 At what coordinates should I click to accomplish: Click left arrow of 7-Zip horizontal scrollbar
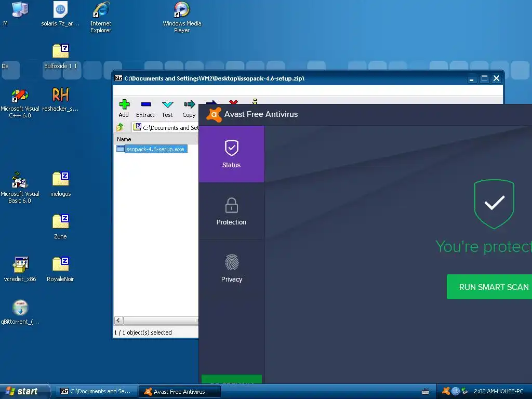[x=118, y=320]
